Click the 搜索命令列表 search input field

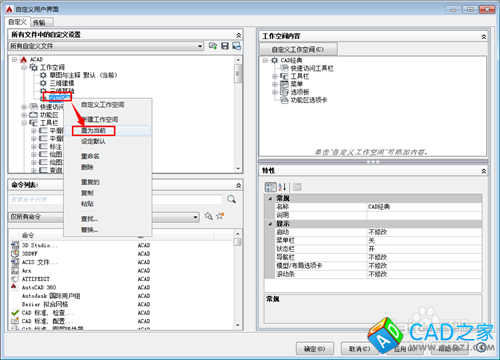pyautogui.click(x=115, y=199)
